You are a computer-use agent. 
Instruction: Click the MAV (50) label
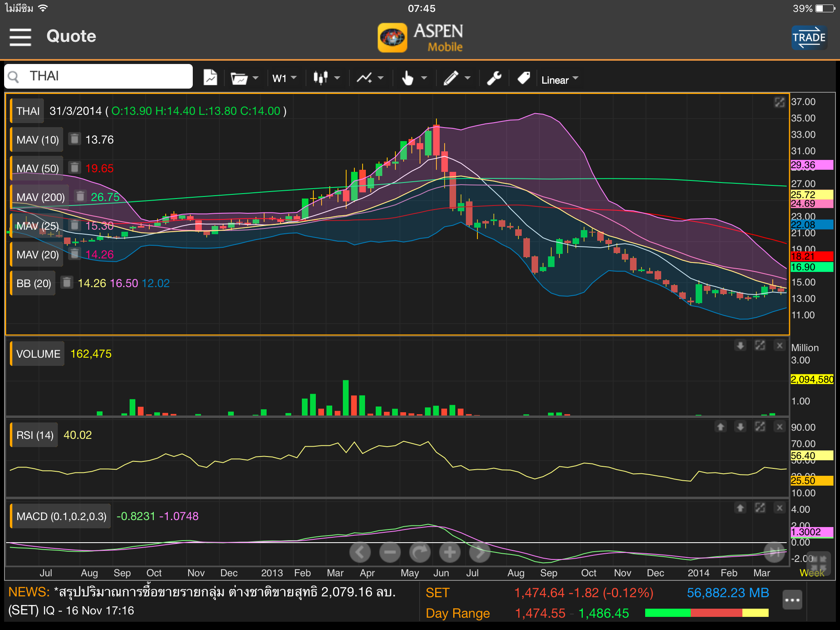tap(37, 169)
